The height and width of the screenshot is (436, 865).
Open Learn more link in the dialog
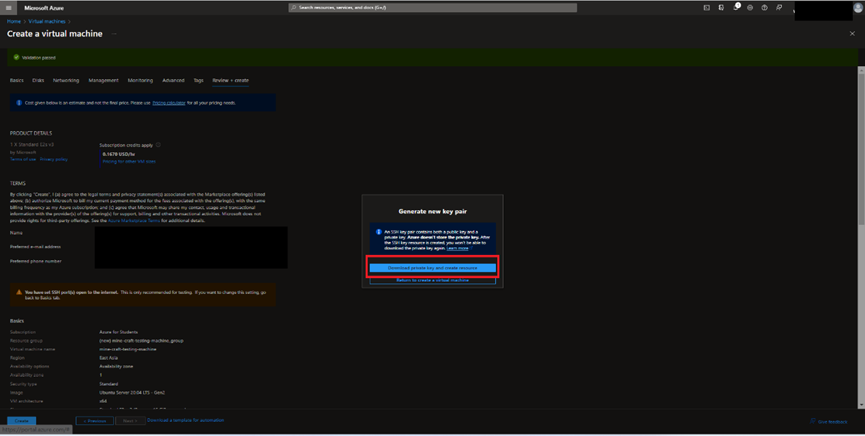458,248
